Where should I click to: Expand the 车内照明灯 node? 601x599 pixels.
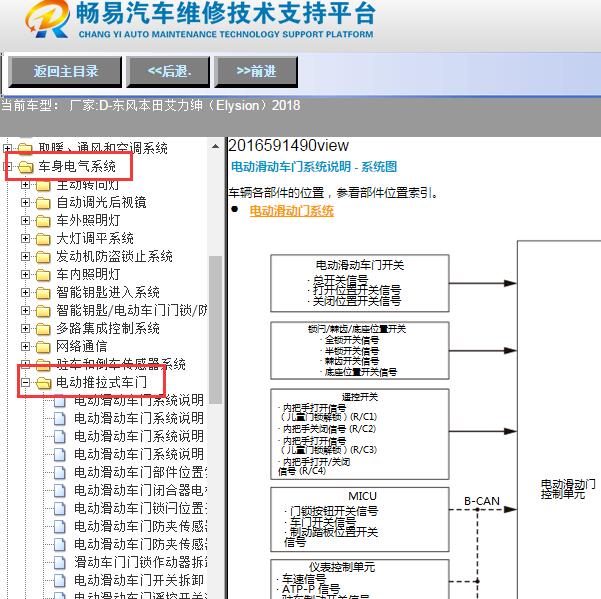click(25, 274)
